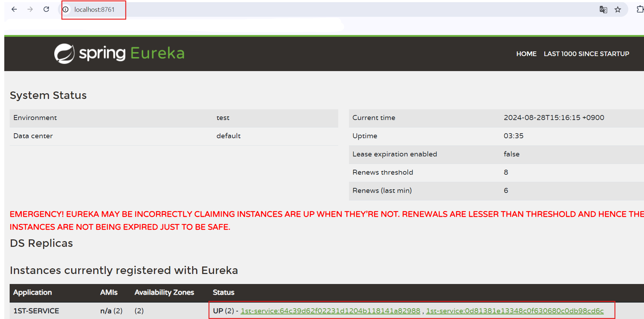
Task: Select the 1ST-SERVICE application cell
Action: point(36,311)
